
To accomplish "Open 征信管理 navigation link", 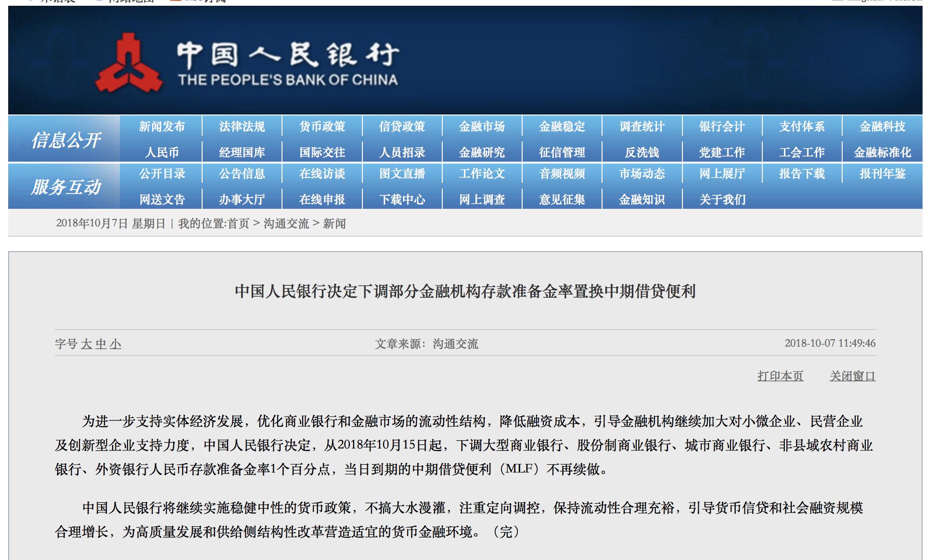I will point(562,153).
